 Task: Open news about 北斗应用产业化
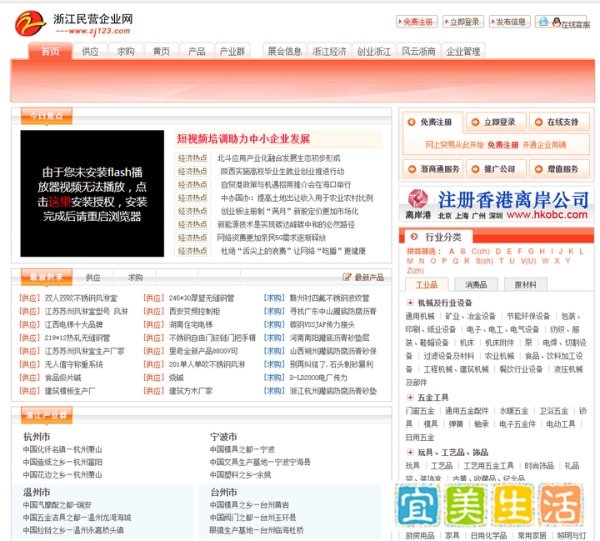tap(279, 158)
